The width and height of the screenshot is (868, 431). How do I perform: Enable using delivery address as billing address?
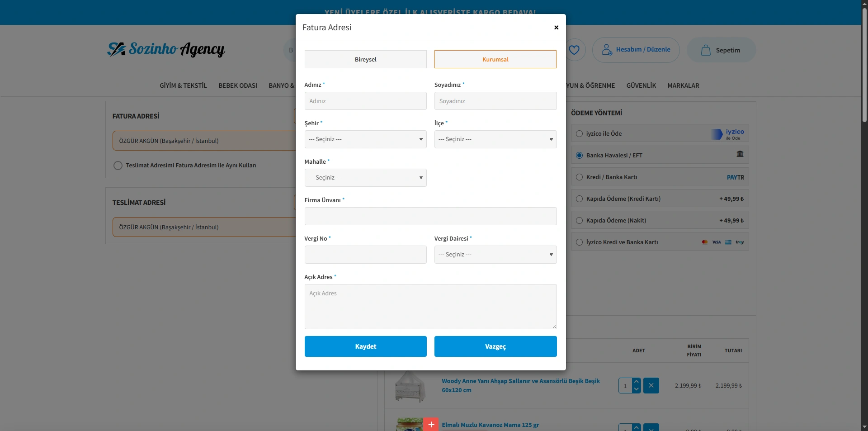pos(118,166)
